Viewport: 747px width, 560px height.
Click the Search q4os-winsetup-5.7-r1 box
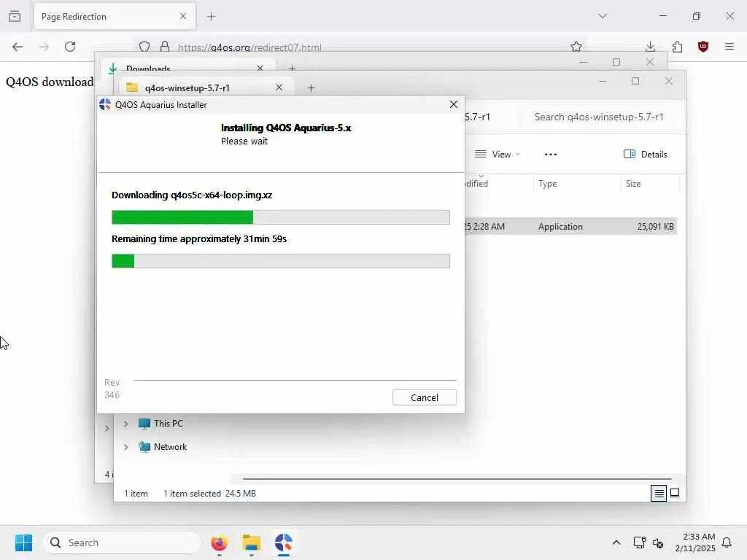(x=599, y=117)
